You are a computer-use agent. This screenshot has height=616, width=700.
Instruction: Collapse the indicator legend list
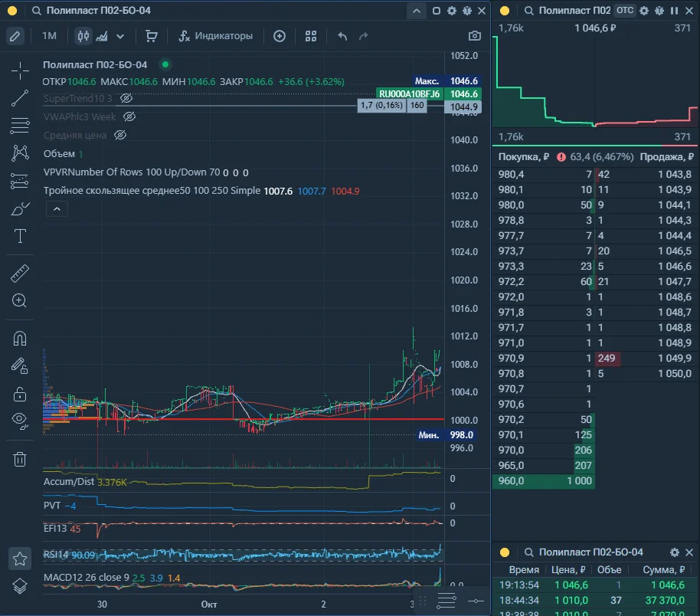pos(57,209)
